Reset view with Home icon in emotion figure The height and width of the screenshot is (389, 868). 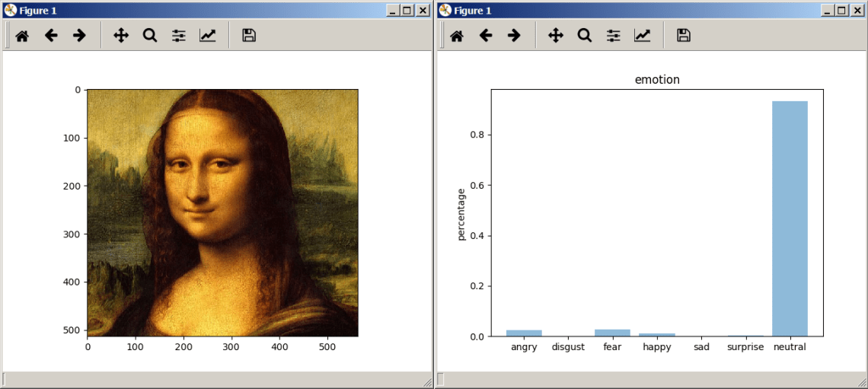point(457,36)
